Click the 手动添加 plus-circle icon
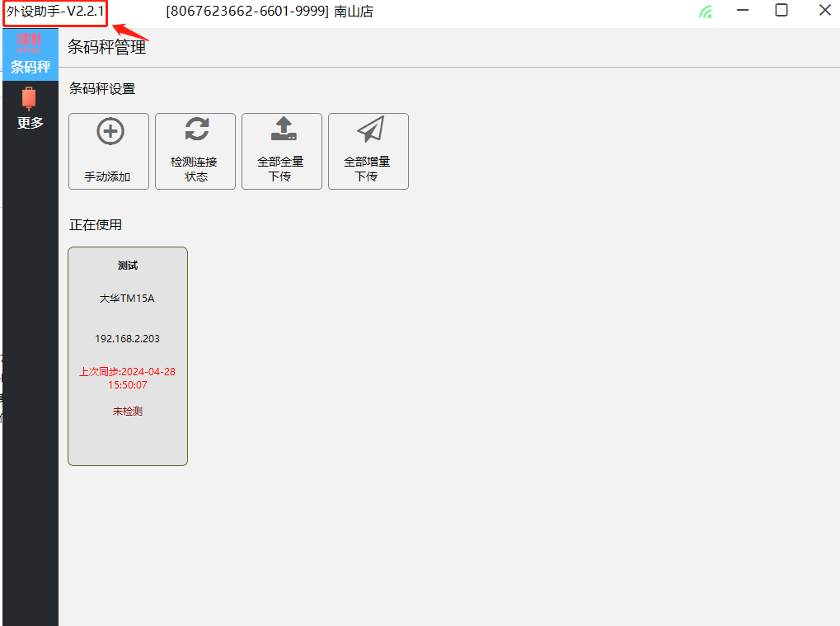The height and width of the screenshot is (626, 840). tap(110, 131)
